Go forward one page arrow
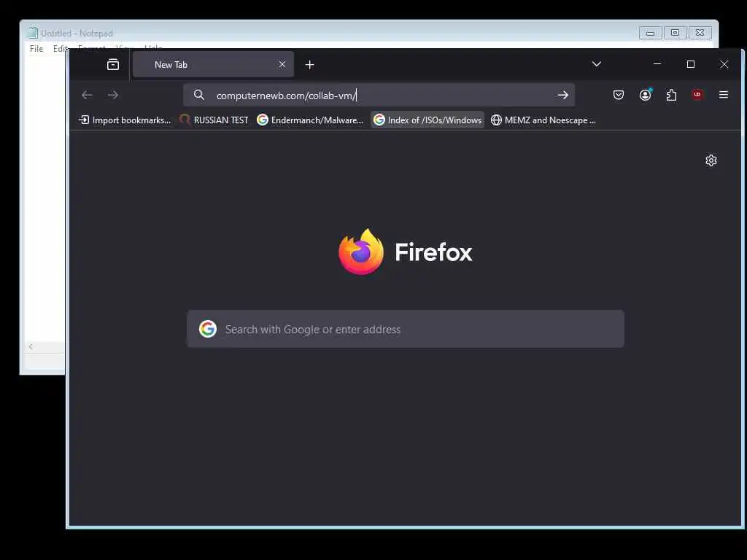747x560 pixels. click(x=113, y=96)
